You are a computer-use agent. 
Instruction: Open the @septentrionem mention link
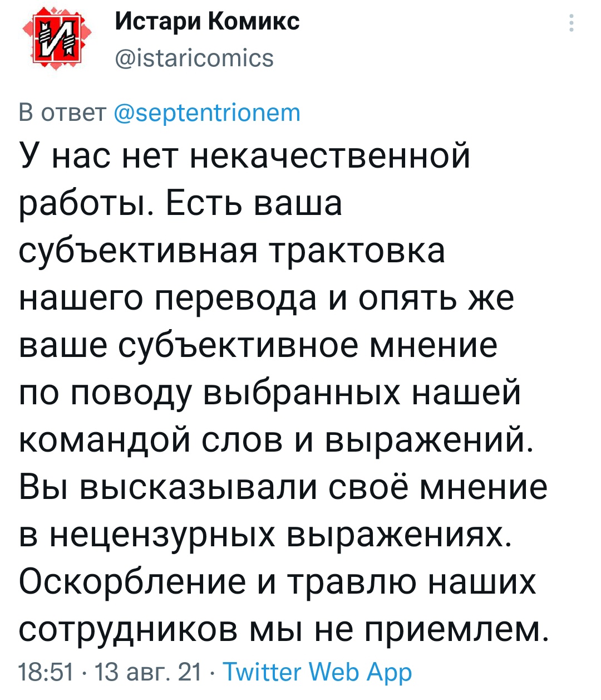point(207,113)
